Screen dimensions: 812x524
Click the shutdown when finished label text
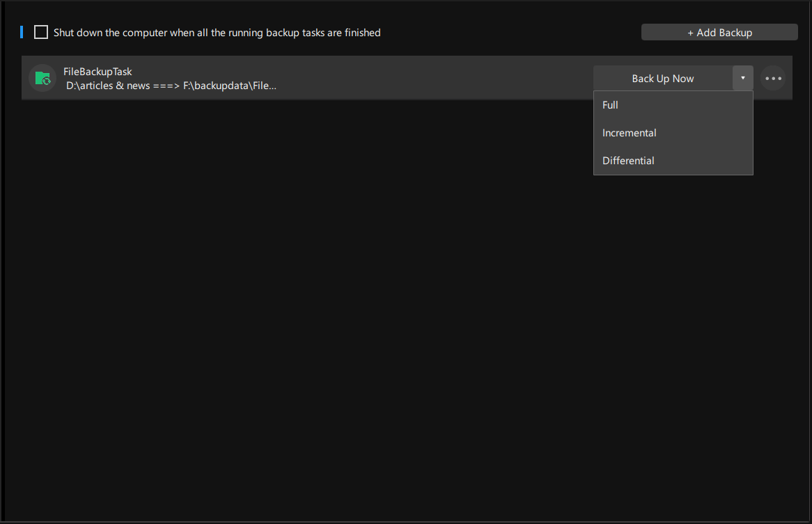217,33
